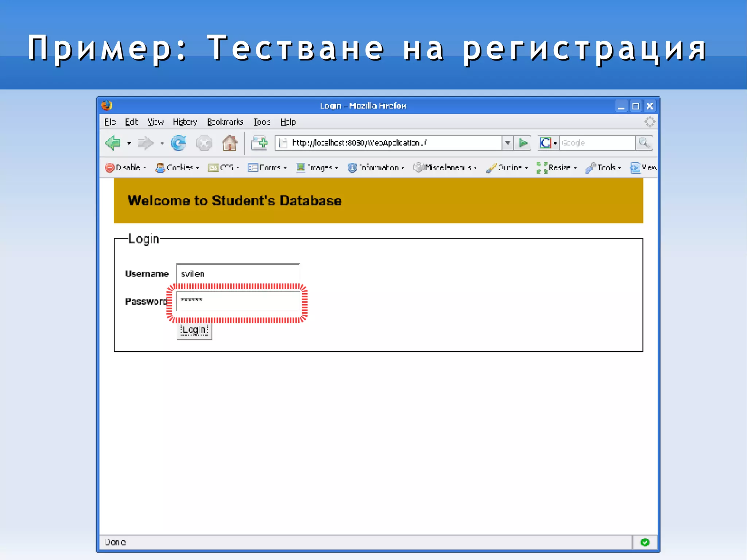Click the Firefox logo in the title bar
747x560 pixels.
[x=107, y=106]
